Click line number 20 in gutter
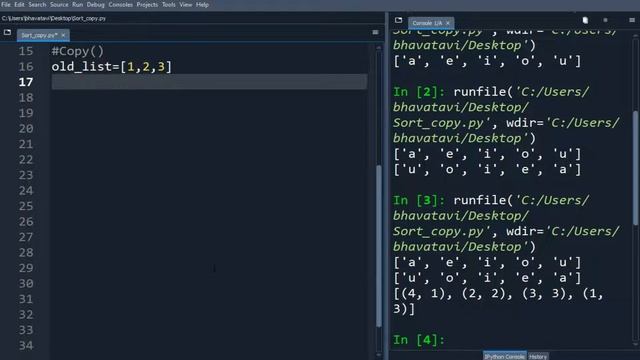 click(26, 129)
